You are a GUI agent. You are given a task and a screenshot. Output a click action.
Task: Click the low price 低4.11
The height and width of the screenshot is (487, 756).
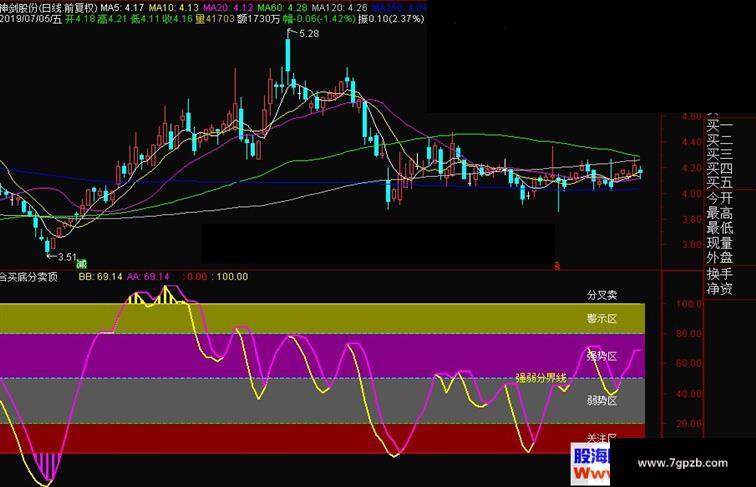tap(145, 19)
